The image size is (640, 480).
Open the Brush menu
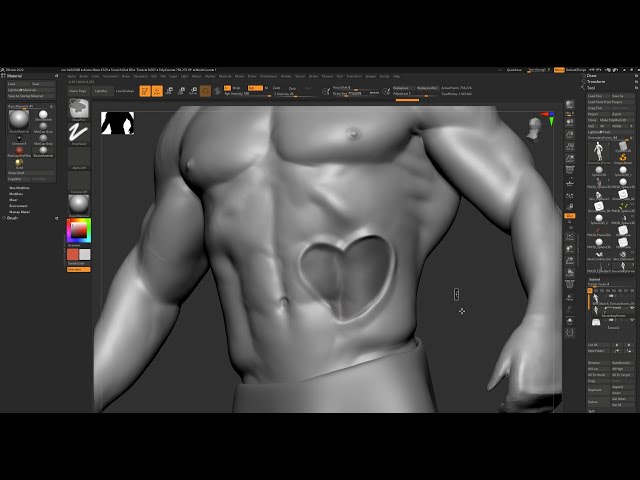(x=84, y=76)
